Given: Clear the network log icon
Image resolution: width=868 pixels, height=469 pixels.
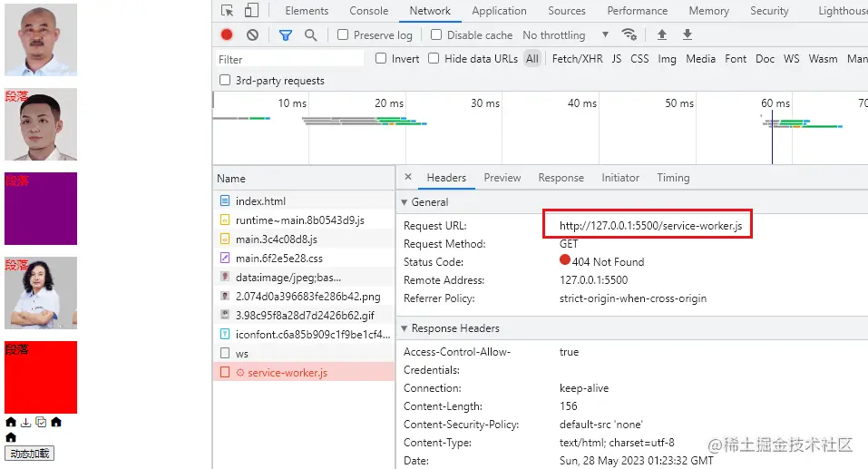Looking at the screenshot, I should point(252,34).
